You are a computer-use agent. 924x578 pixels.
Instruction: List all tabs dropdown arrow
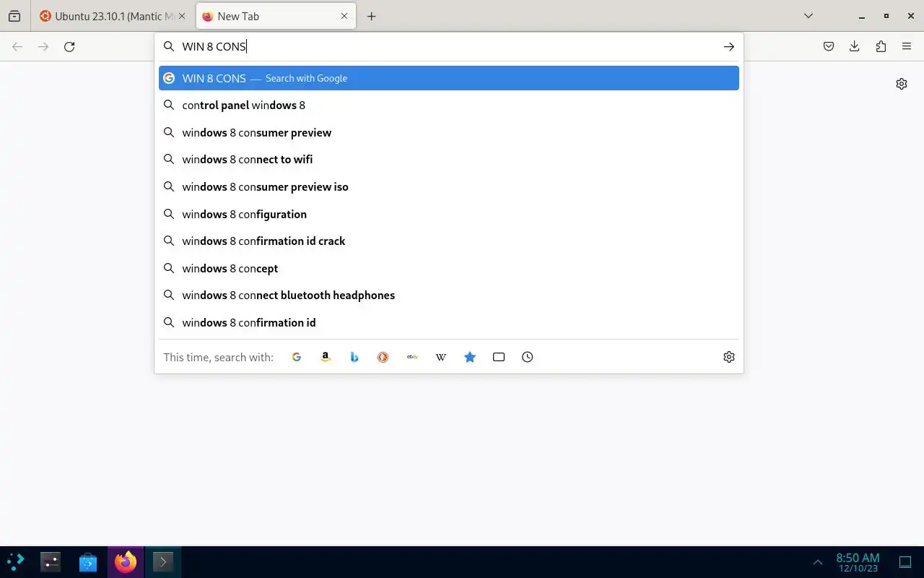click(808, 16)
